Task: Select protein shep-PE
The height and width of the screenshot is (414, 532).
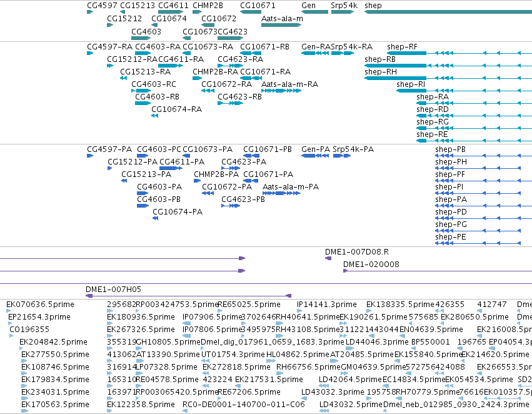Action: [450, 237]
